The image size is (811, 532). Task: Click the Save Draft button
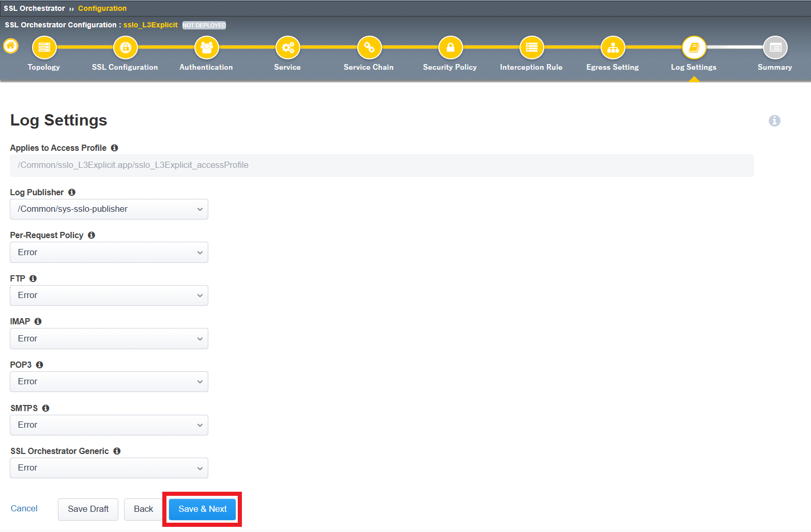(88, 509)
